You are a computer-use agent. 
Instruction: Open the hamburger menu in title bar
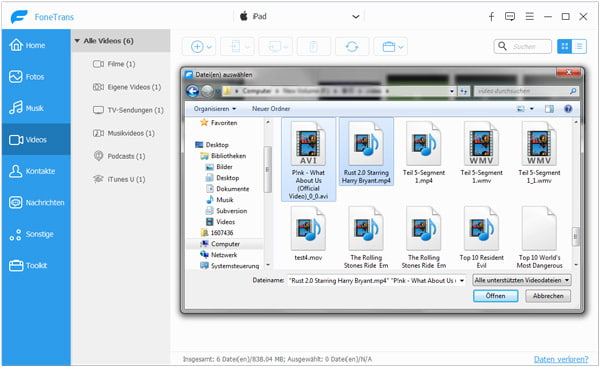coord(530,16)
